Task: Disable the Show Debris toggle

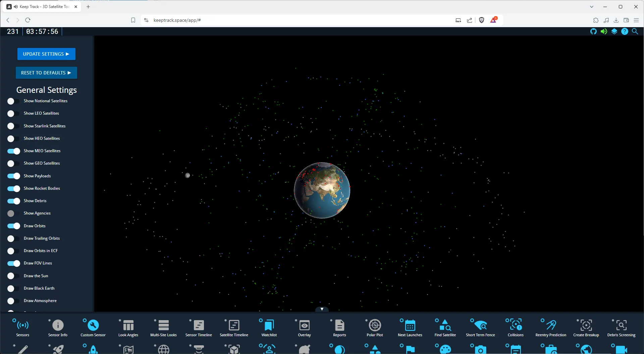Action: pos(13,201)
